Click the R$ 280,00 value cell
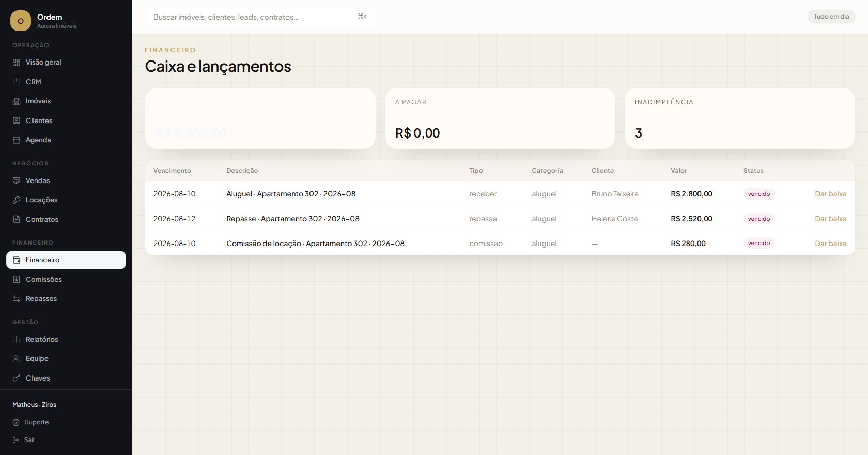The height and width of the screenshot is (455, 868). pos(688,244)
